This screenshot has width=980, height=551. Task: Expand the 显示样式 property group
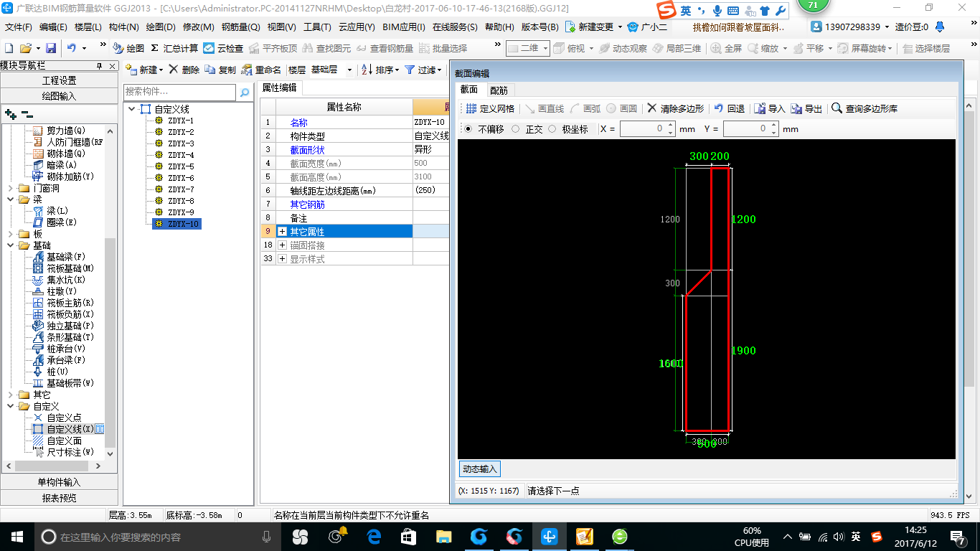[x=282, y=259]
